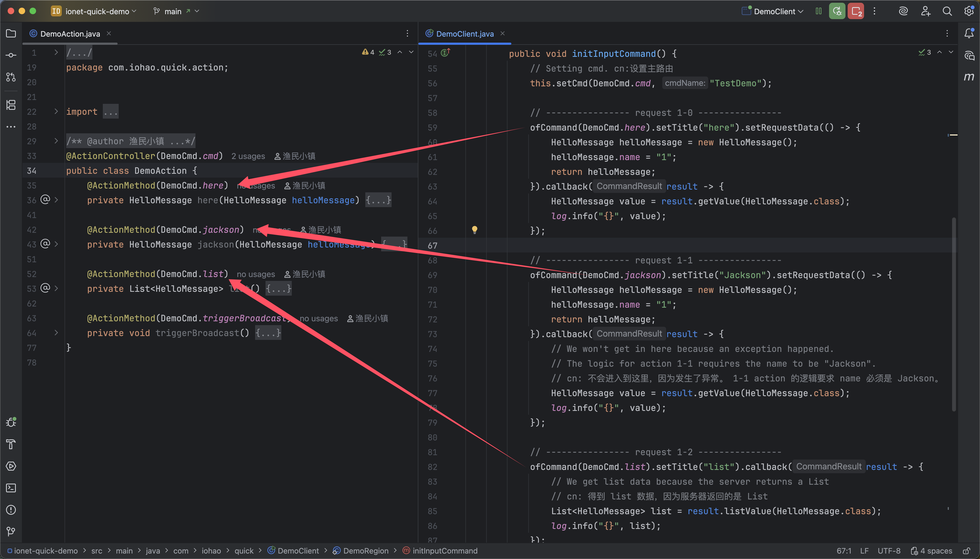Open the Structure tool window
Image resolution: width=980 pixels, height=559 pixels.
pyautogui.click(x=11, y=104)
